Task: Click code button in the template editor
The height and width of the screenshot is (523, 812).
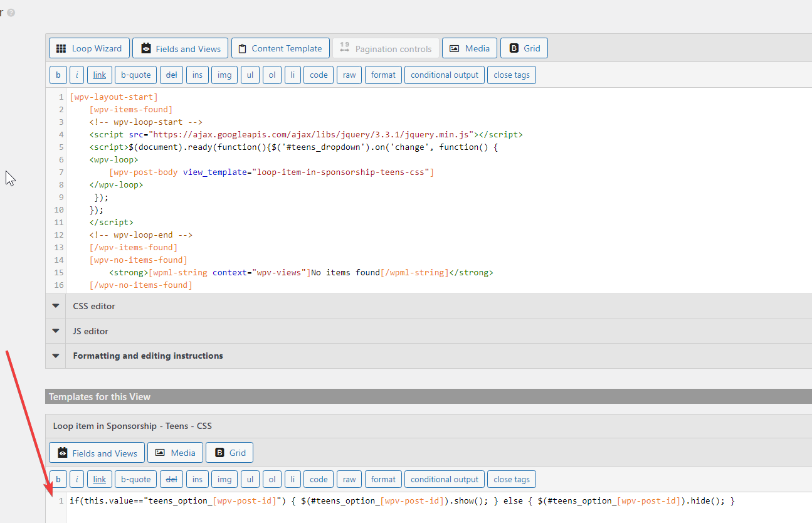Action: coord(319,479)
